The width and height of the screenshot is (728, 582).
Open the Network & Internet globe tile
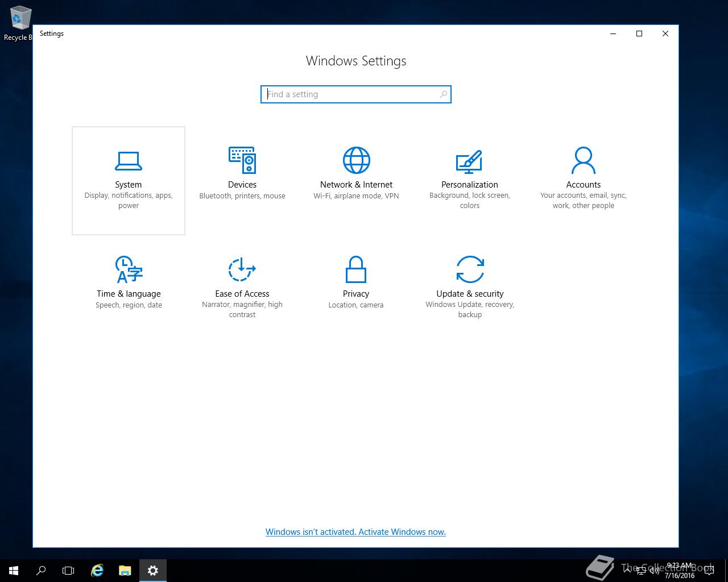coord(356,180)
